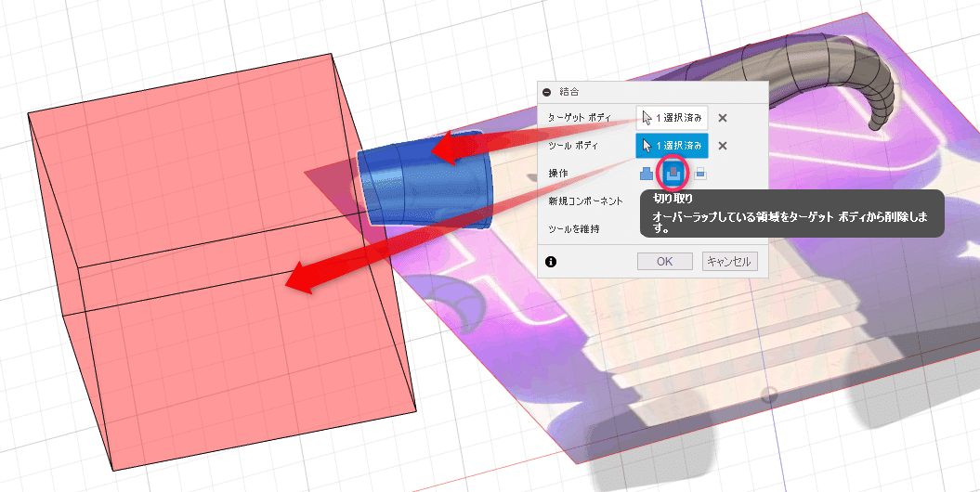Click the ツールを維持 label
The image size is (980, 492).
click(x=574, y=229)
